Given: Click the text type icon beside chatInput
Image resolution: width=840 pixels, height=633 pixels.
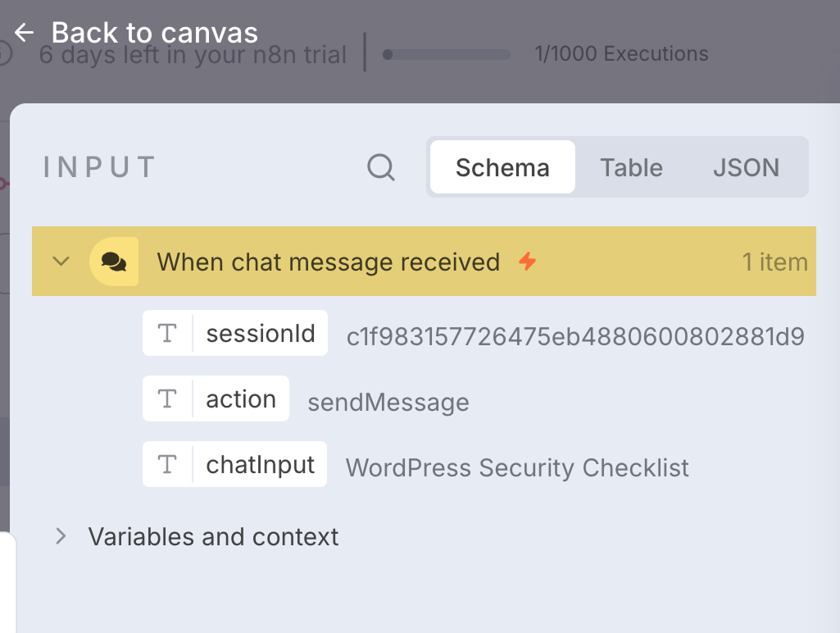Looking at the screenshot, I should [x=167, y=465].
